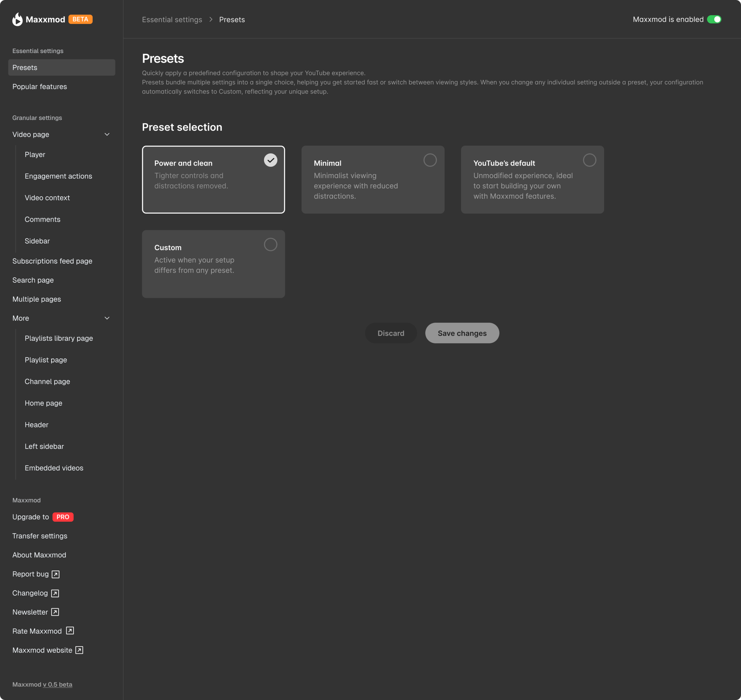Viewport: 741px width, 700px height.
Task: Click the Maxxmod flame logo icon
Action: 17,19
